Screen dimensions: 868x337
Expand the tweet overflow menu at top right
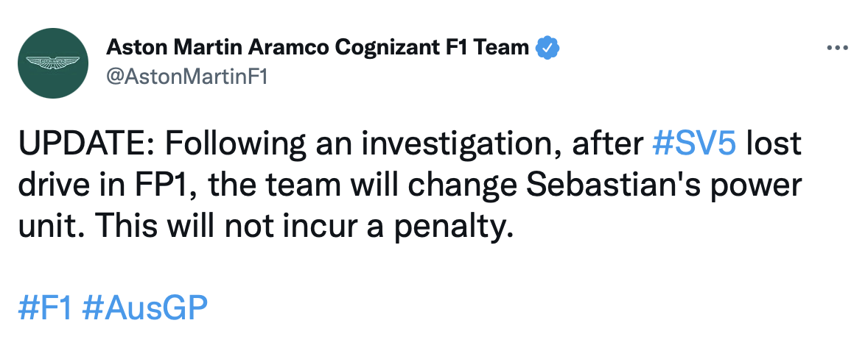pyautogui.click(x=839, y=48)
